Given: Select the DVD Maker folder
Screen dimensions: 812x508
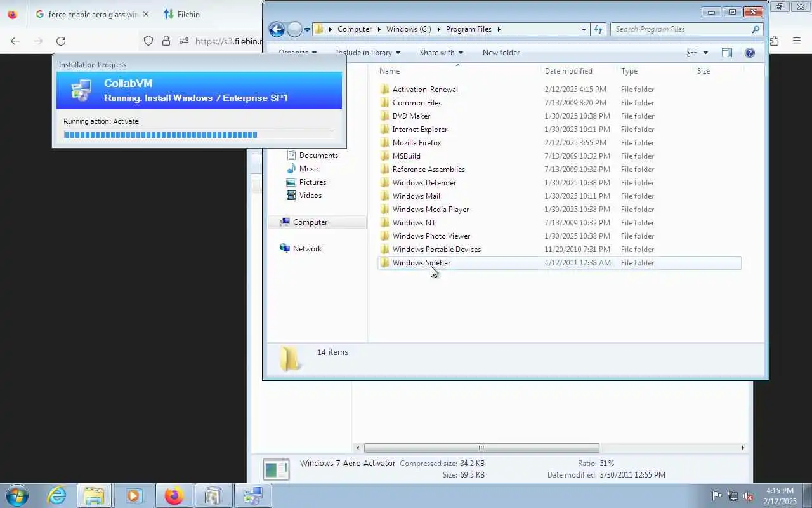Looking at the screenshot, I should 411,116.
